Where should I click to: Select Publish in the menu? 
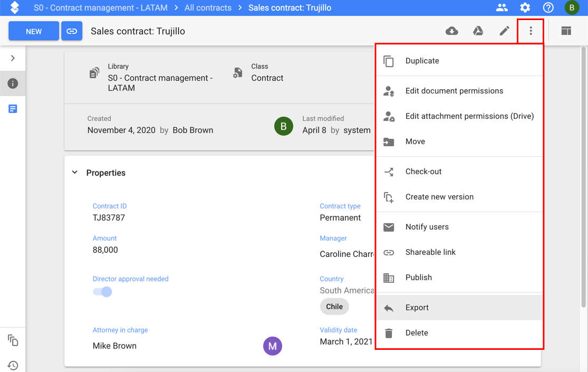coord(460,278)
